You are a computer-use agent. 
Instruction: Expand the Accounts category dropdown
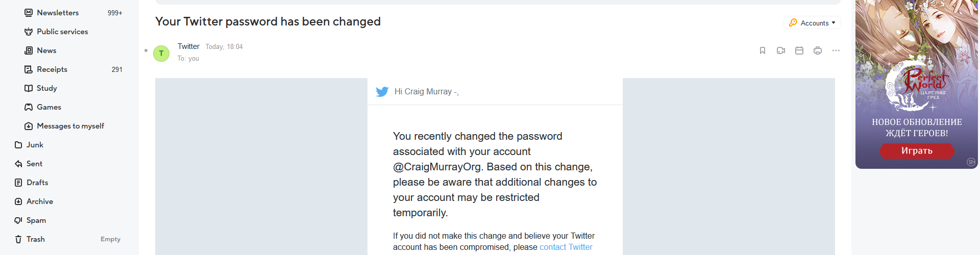[x=812, y=23]
